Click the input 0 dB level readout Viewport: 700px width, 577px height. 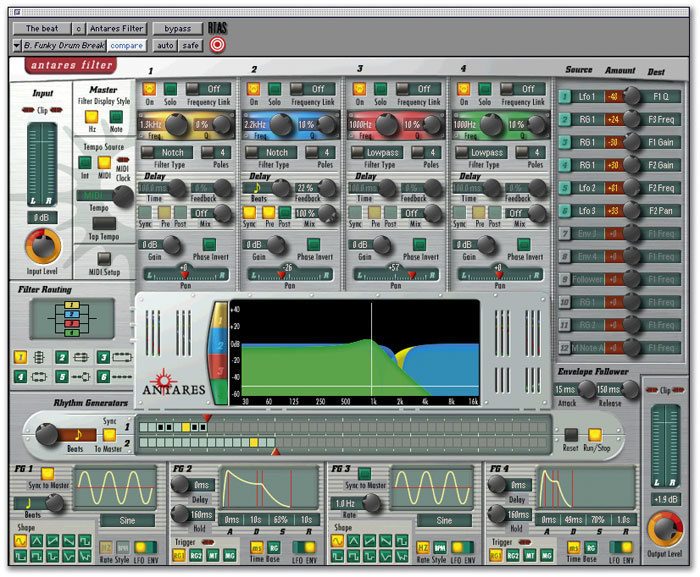point(42,217)
